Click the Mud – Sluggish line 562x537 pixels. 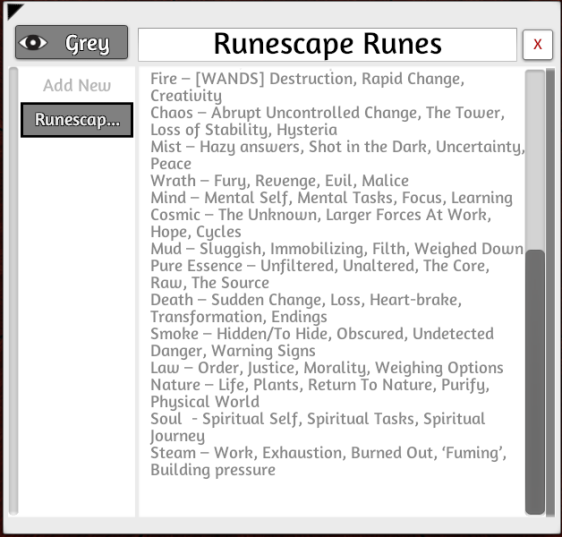(337, 249)
